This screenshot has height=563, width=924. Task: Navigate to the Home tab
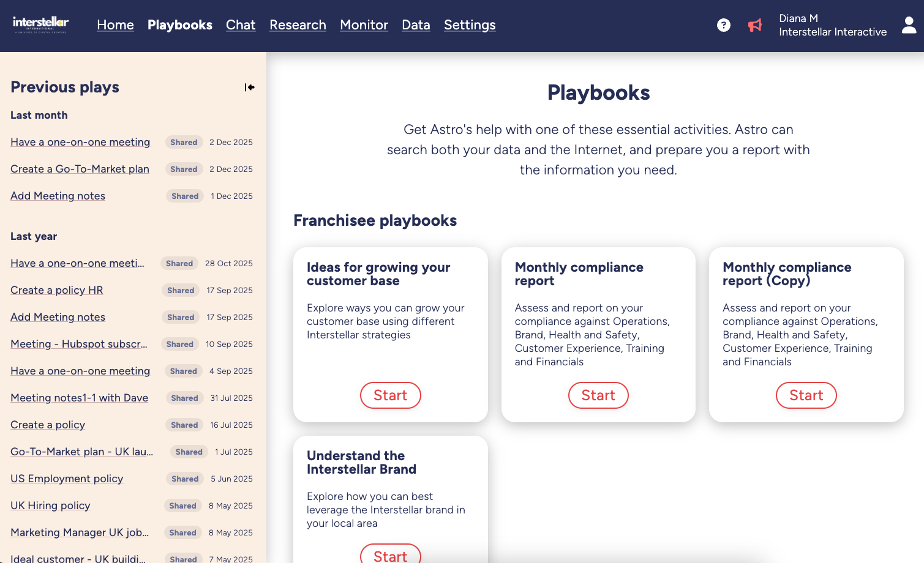(x=115, y=25)
